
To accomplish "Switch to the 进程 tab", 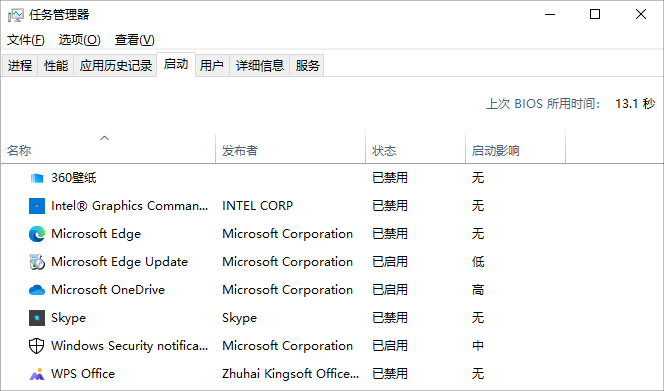I will tap(20, 66).
